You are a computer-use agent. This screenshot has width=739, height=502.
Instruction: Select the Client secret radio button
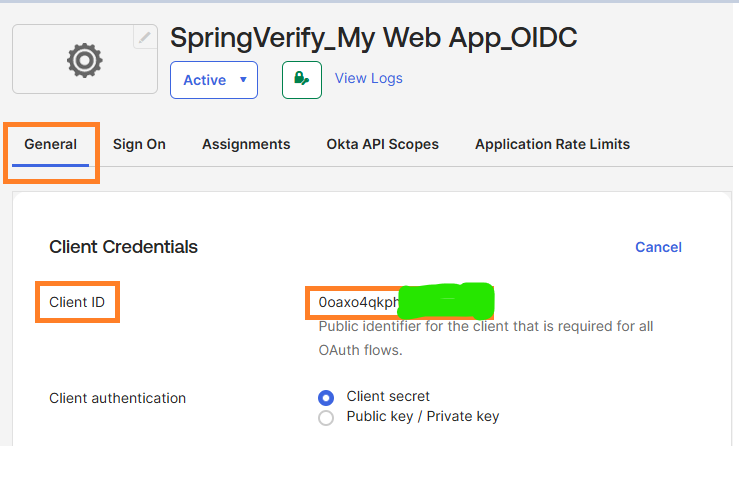click(x=326, y=397)
